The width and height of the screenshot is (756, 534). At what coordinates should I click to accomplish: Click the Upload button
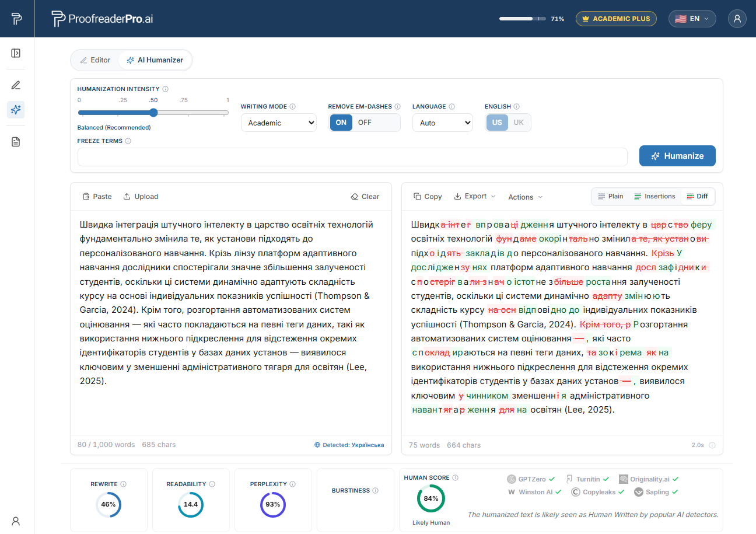pos(141,197)
